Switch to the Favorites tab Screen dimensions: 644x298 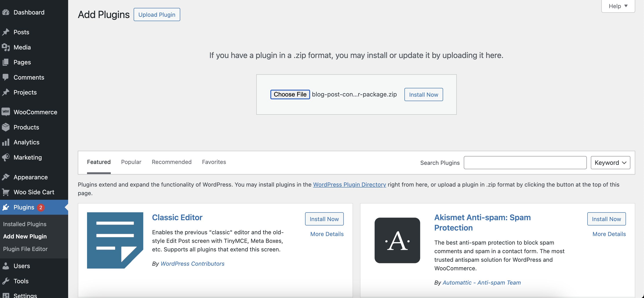[x=214, y=162]
